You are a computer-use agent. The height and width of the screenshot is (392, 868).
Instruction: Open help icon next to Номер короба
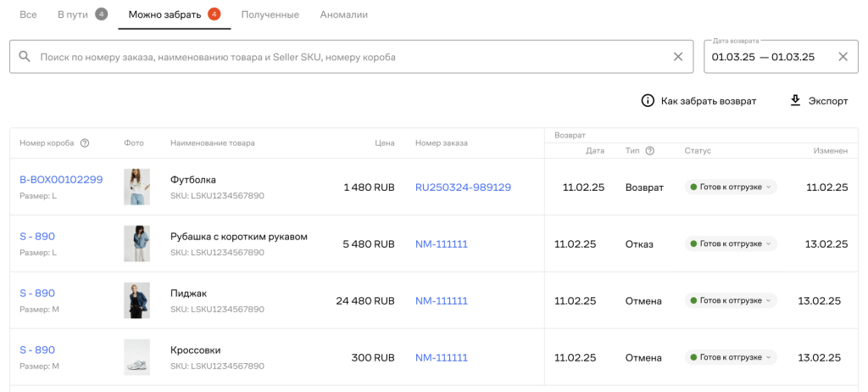pyautogui.click(x=85, y=143)
